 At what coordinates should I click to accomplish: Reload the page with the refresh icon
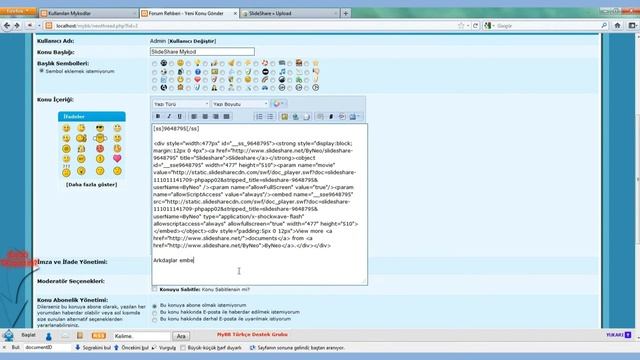[x=475, y=25]
